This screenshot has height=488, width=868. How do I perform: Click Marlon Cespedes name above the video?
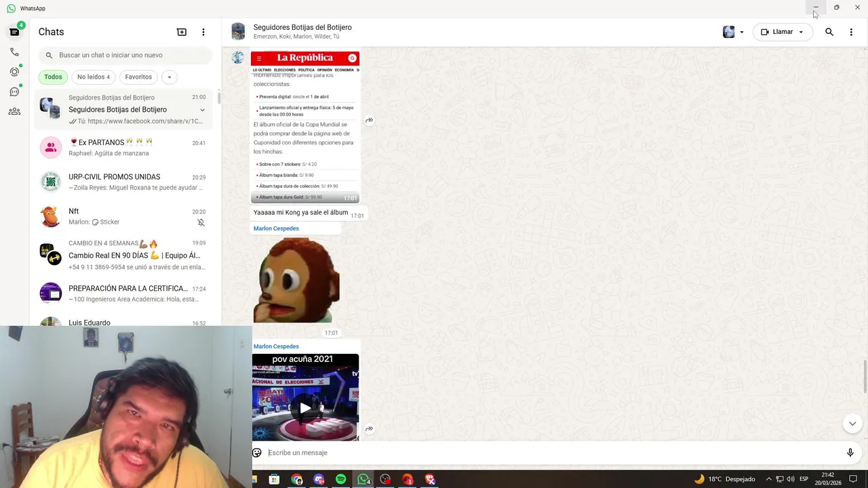[276, 346]
